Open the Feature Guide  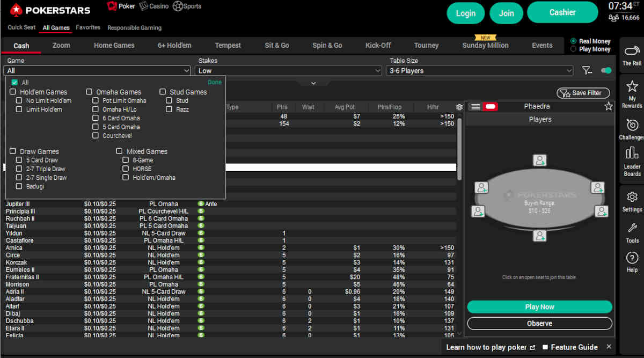click(569, 347)
